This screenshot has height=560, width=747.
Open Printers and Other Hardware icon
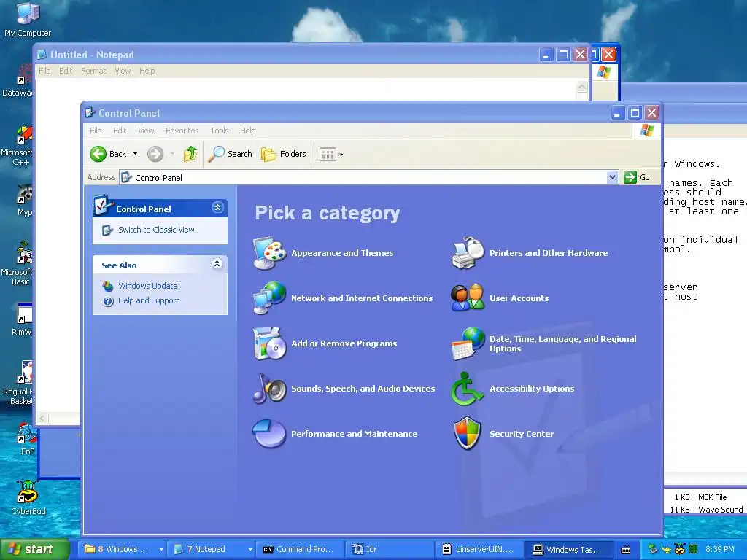[x=468, y=253]
